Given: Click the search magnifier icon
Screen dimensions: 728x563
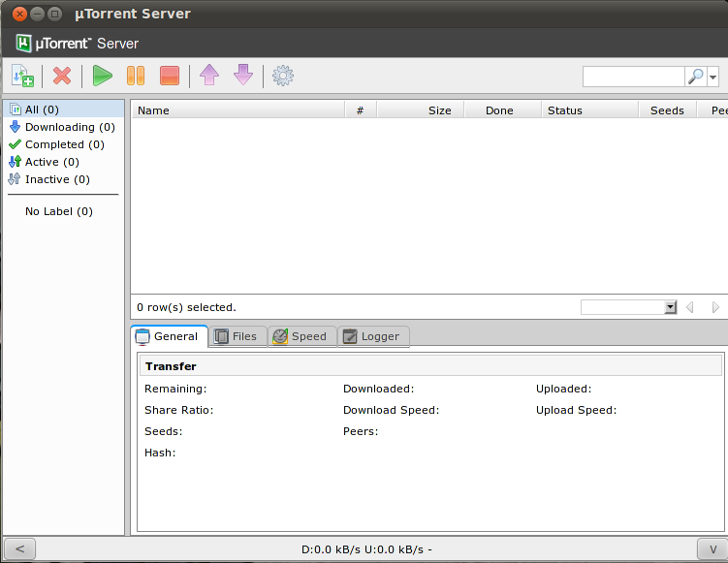Looking at the screenshot, I should [x=695, y=77].
